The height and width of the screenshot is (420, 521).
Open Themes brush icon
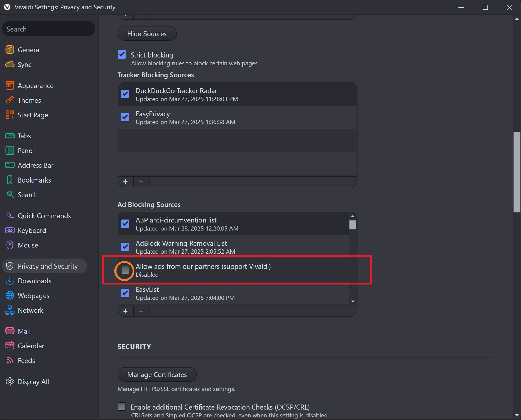pyautogui.click(x=10, y=100)
